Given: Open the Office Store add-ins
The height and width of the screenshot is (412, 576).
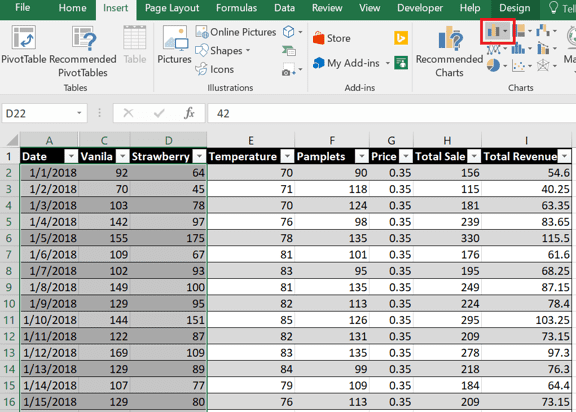Looking at the screenshot, I should [332, 38].
